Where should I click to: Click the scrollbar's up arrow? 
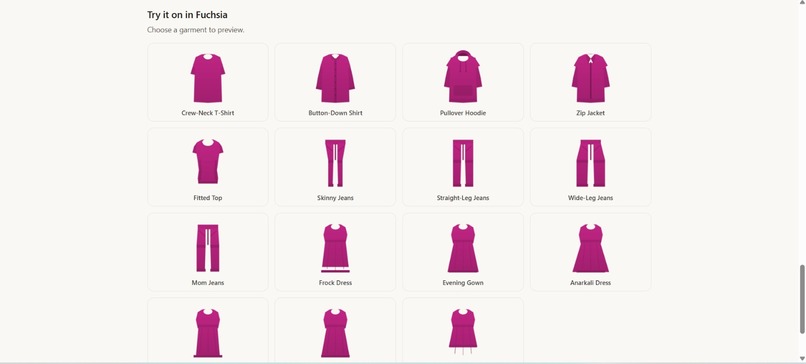click(x=802, y=3)
